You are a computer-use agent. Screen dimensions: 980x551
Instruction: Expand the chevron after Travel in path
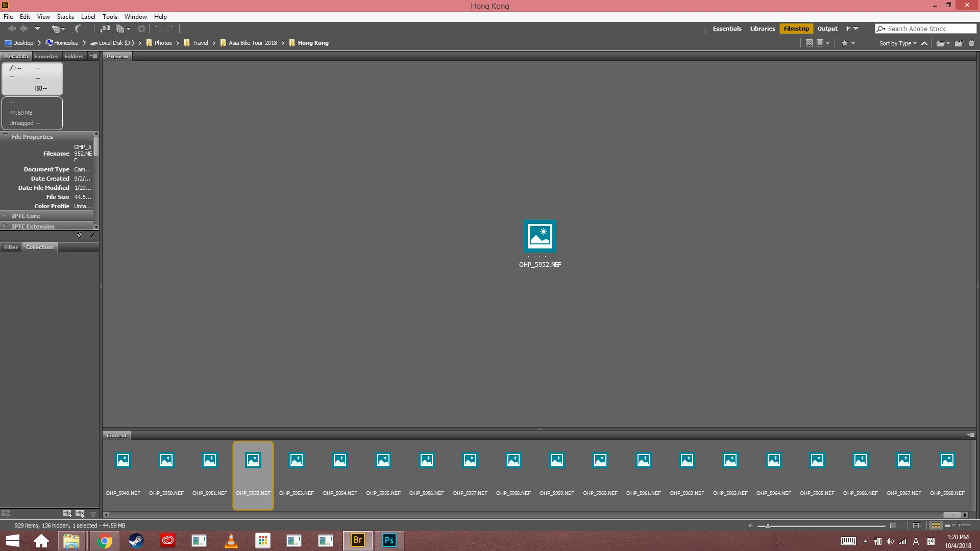click(x=214, y=43)
